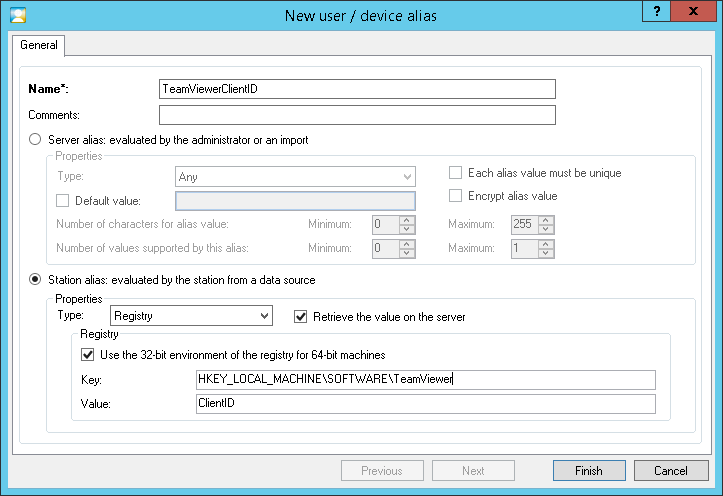This screenshot has width=723, height=496.
Task: Toggle Use the 32-bit environment of the registry checkbox
Action: [88, 354]
